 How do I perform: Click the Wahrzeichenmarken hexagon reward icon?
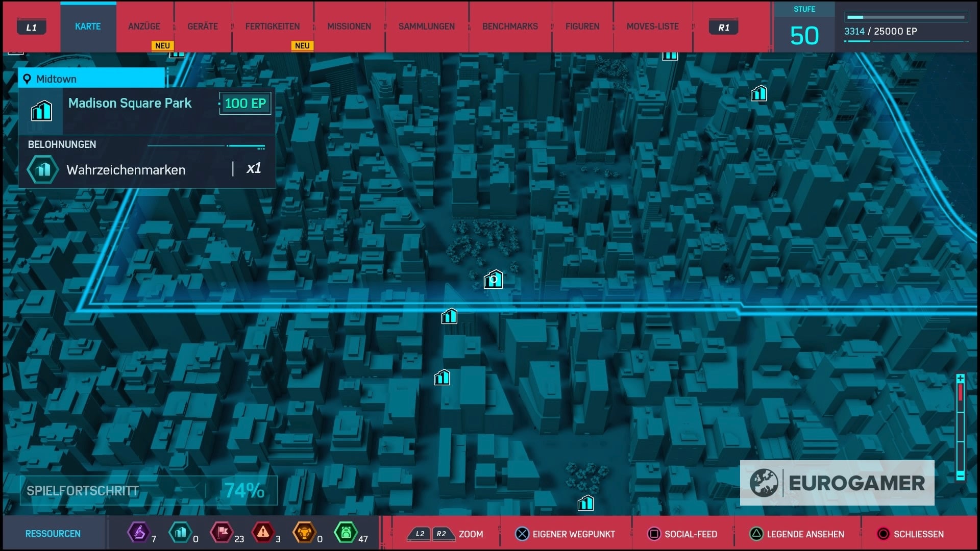(43, 169)
